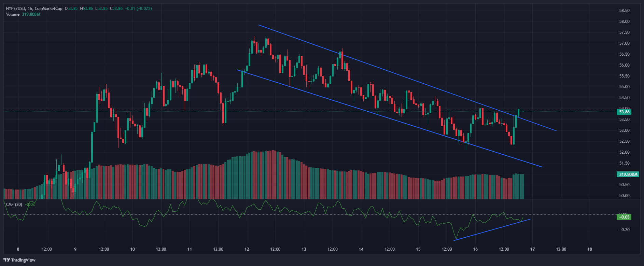Click the low value L53.85 in the legend
Image resolution: width=644 pixels, height=266 pixels.
coord(101,8)
